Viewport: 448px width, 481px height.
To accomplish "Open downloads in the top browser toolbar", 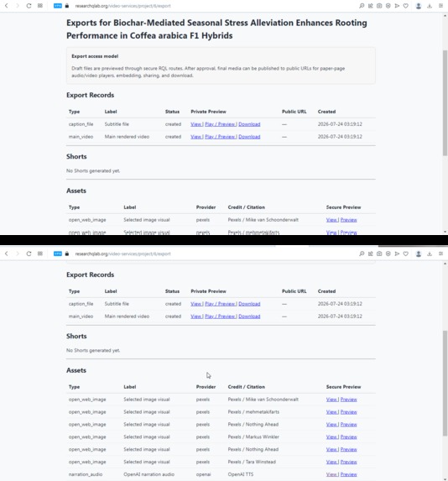I will click(430, 6).
